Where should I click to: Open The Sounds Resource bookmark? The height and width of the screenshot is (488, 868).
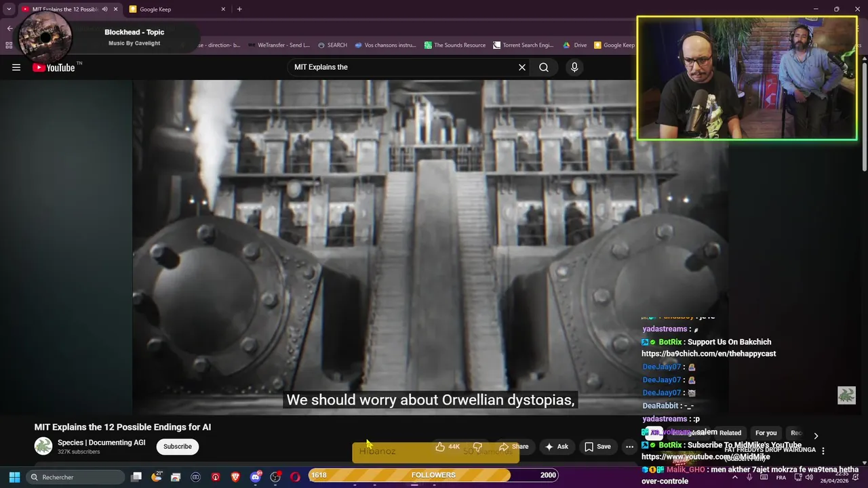(455, 45)
